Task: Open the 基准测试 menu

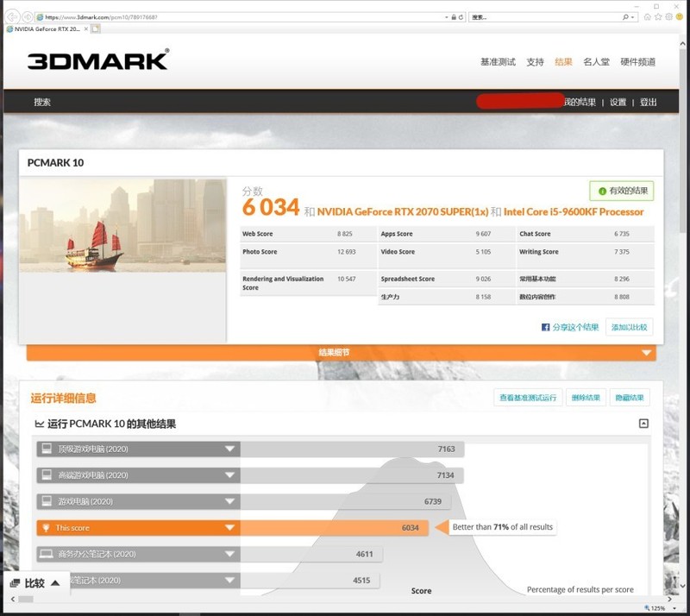Action: [x=498, y=61]
